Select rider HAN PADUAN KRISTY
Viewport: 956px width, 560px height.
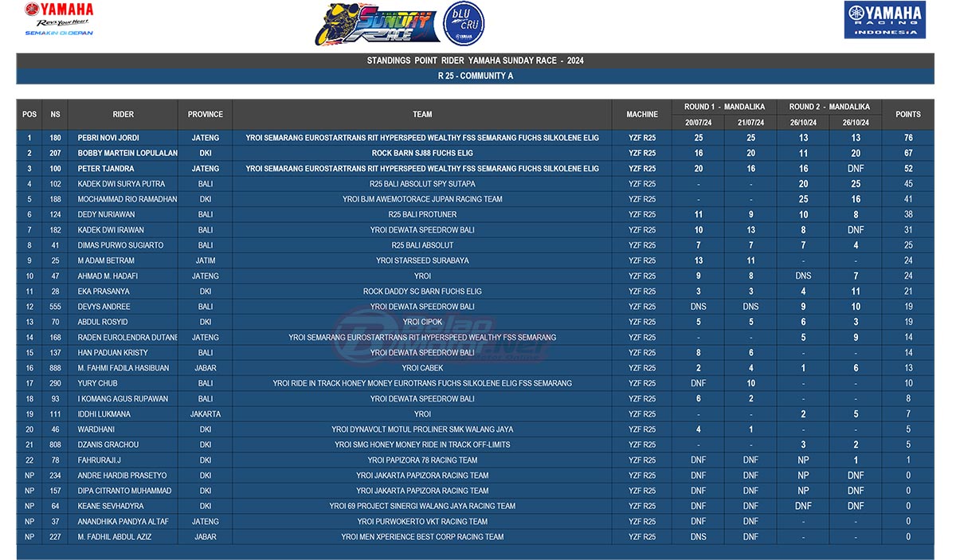112,353
